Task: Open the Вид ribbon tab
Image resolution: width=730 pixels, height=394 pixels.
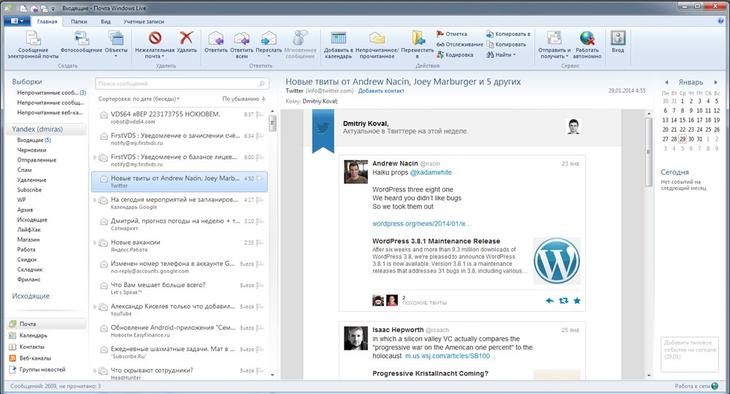Action: [x=106, y=21]
